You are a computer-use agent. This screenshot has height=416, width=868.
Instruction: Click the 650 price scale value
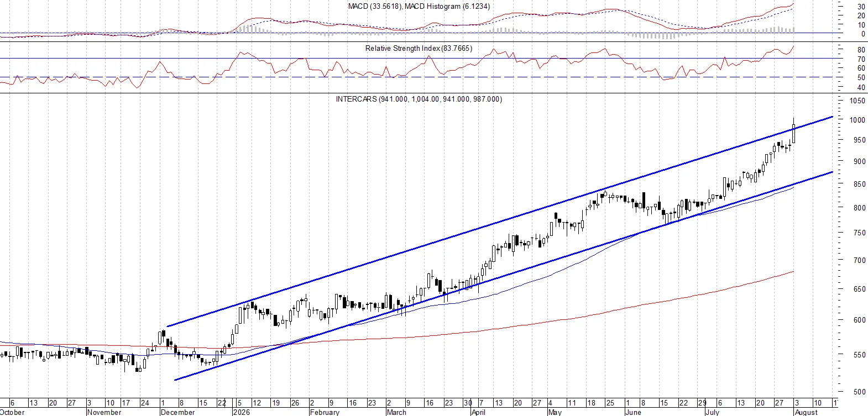859,289
